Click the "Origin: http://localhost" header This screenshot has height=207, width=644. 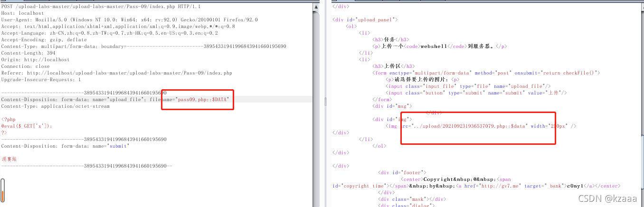click(x=35, y=60)
